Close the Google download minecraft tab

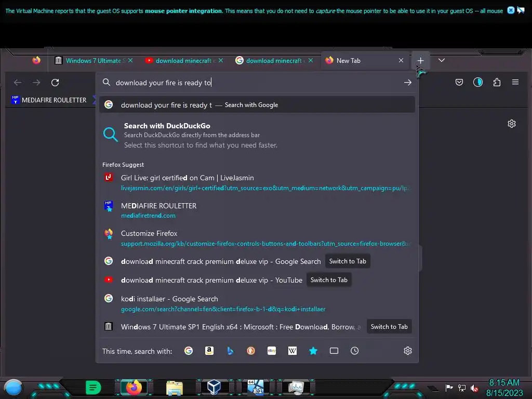311,60
